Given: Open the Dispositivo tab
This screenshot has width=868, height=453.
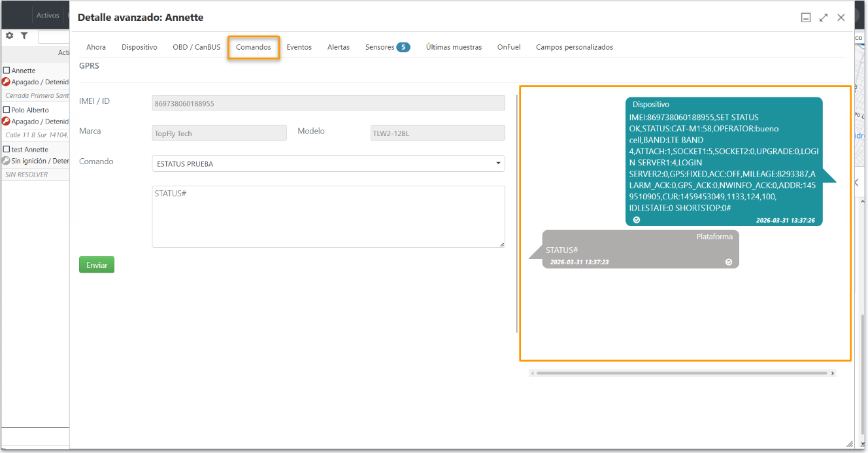Looking at the screenshot, I should point(139,47).
